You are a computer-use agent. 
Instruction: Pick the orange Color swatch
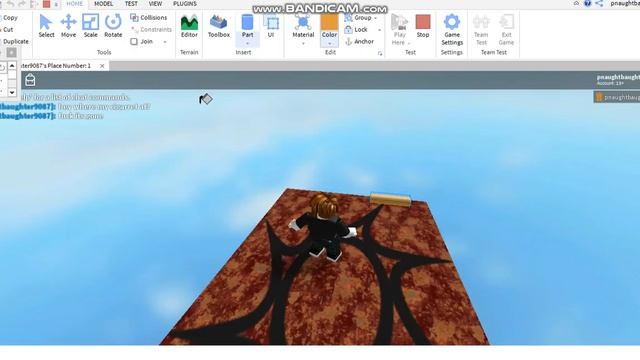coord(329,22)
